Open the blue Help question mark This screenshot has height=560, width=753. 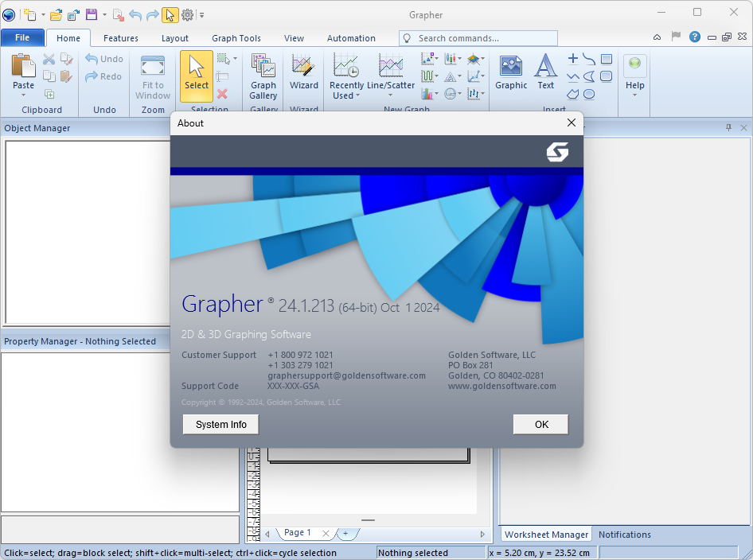694,37
